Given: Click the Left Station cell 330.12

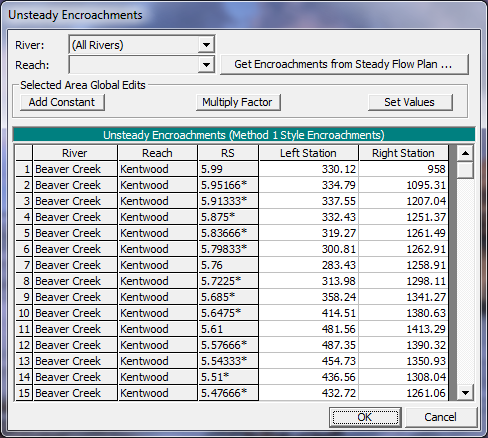Looking at the screenshot, I should click(x=308, y=169).
